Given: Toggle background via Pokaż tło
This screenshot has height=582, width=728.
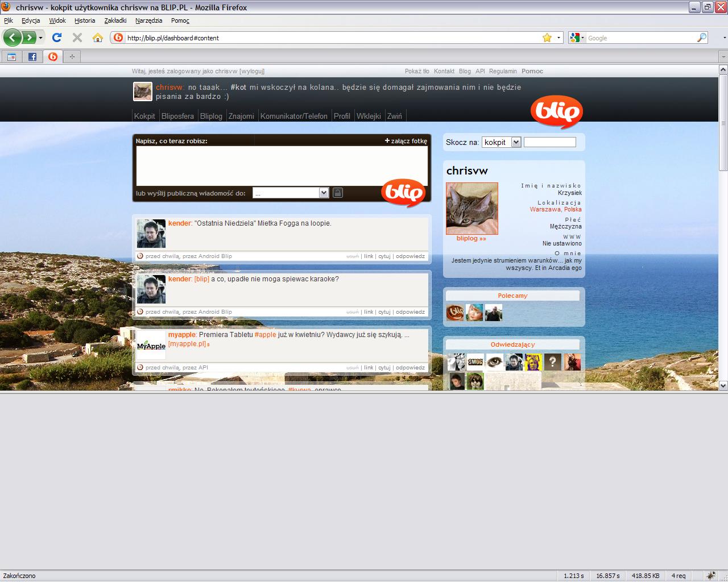Looking at the screenshot, I should pos(417,71).
